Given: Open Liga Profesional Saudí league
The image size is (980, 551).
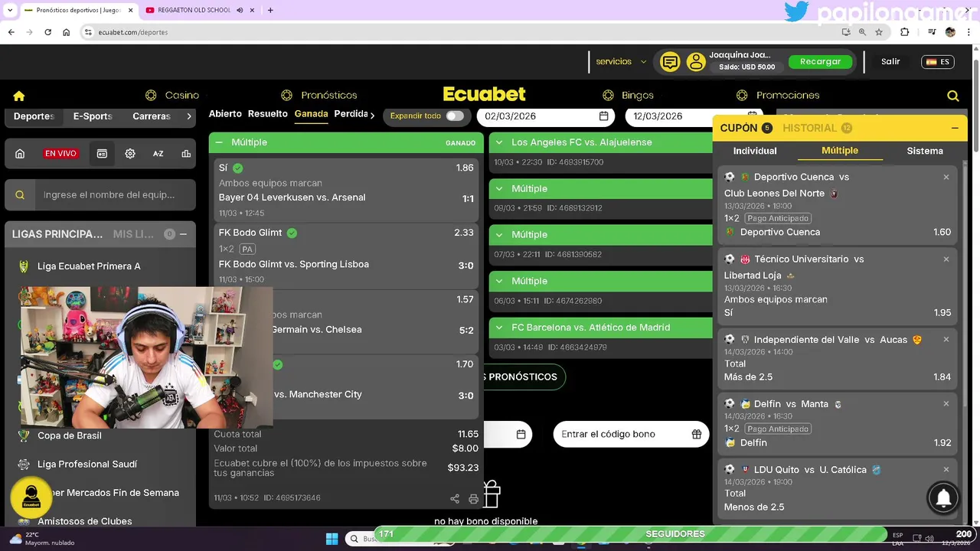Looking at the screenshot, I should pyautogui.click(x=89, y=465).
